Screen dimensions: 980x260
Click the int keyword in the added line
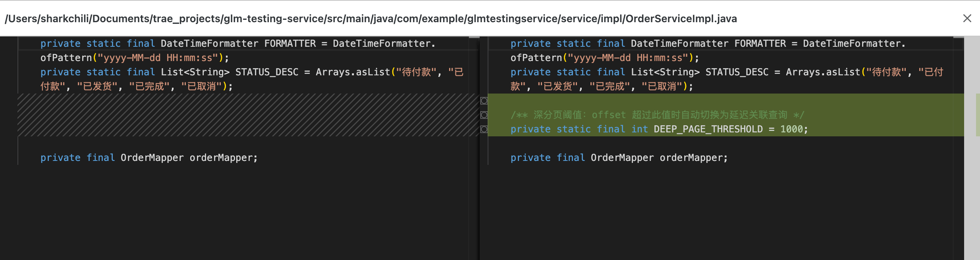coord(639,129)
